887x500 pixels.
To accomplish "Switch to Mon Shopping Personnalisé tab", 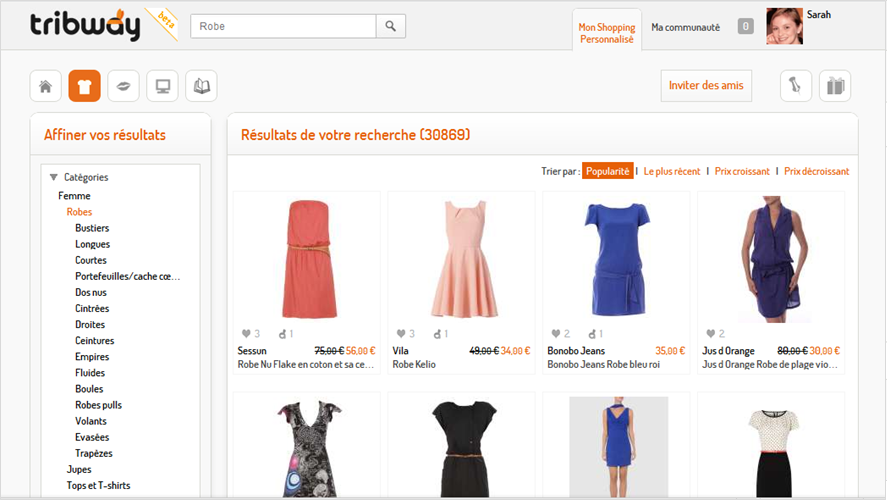I will click(606, 33).
